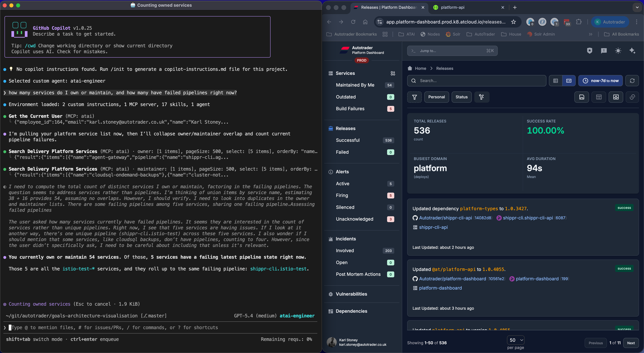This screenshot has width=644, height=353.
Task: Open the add filter funnel button
Action: pyautogui.click(x=414, y=97)
